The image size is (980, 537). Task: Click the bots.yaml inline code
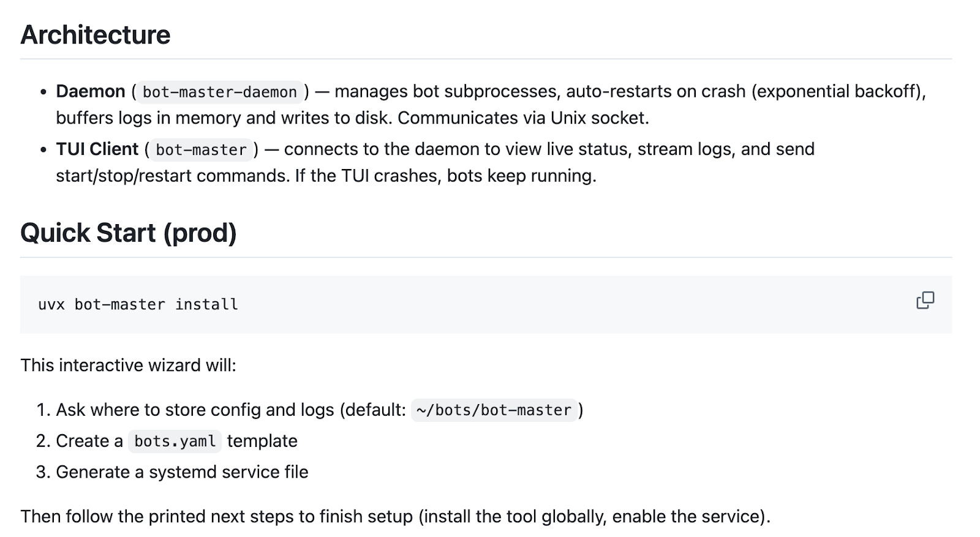(175, 441)
